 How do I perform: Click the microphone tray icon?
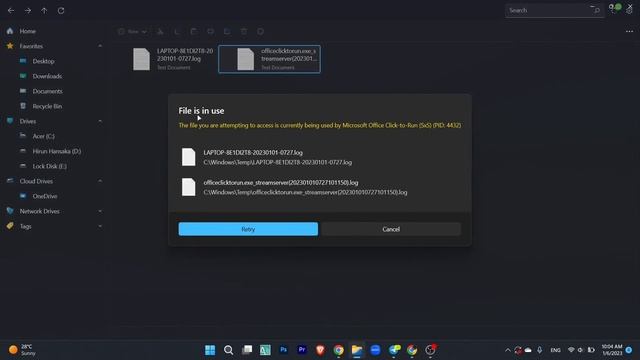(540, 350)
